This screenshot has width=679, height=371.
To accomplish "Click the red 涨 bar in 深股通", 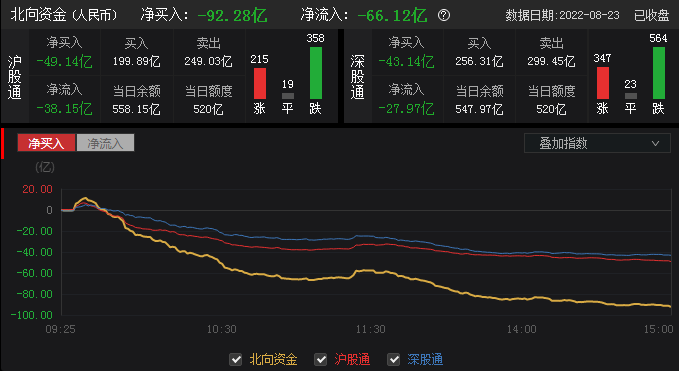I will tap(602, 83).
